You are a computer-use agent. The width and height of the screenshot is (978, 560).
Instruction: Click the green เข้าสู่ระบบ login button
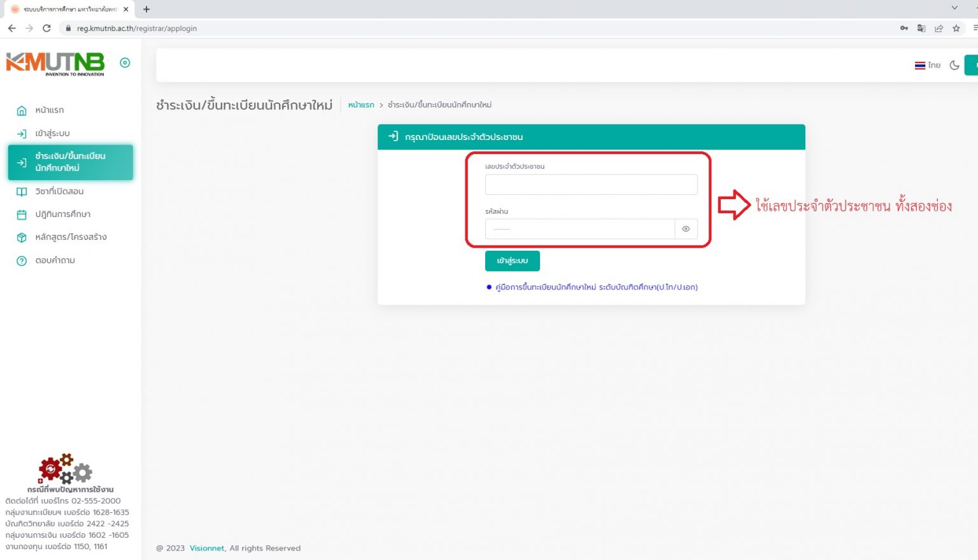pyautogui.click(x=512, y=261)
